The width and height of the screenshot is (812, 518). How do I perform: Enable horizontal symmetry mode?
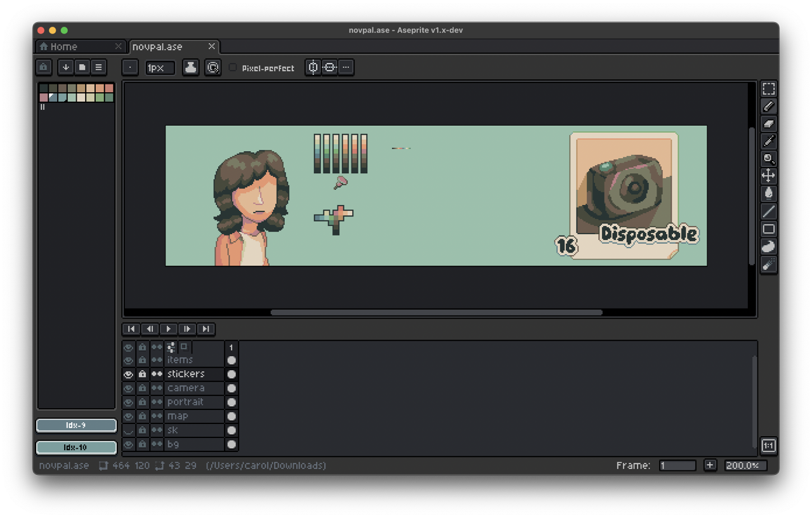(329, 67)
